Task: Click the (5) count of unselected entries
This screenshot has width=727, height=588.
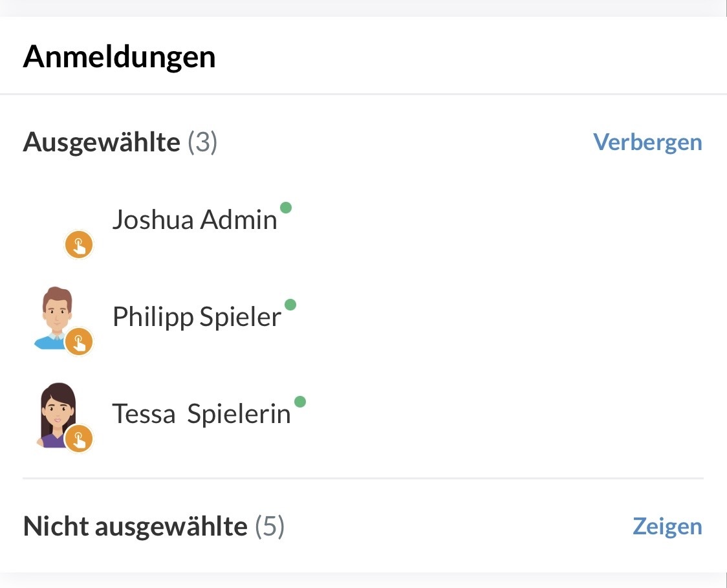Action: (x=270, y=527)
